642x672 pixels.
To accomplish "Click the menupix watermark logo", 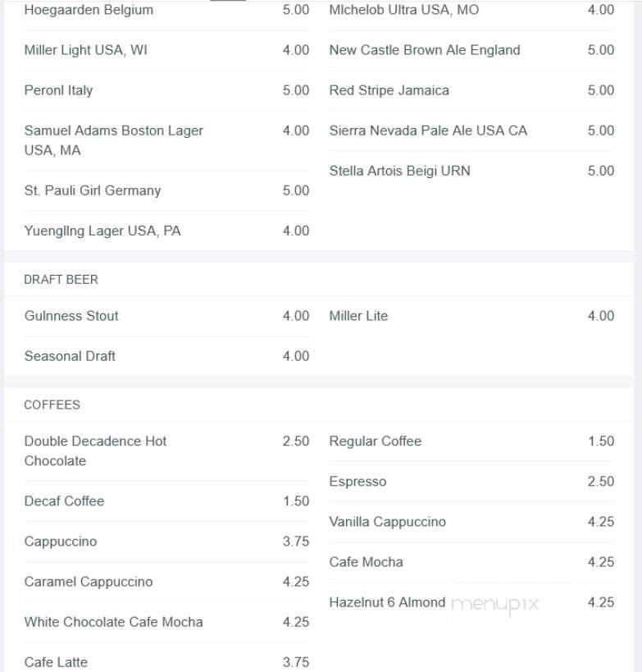I will (x=495, y=604).
